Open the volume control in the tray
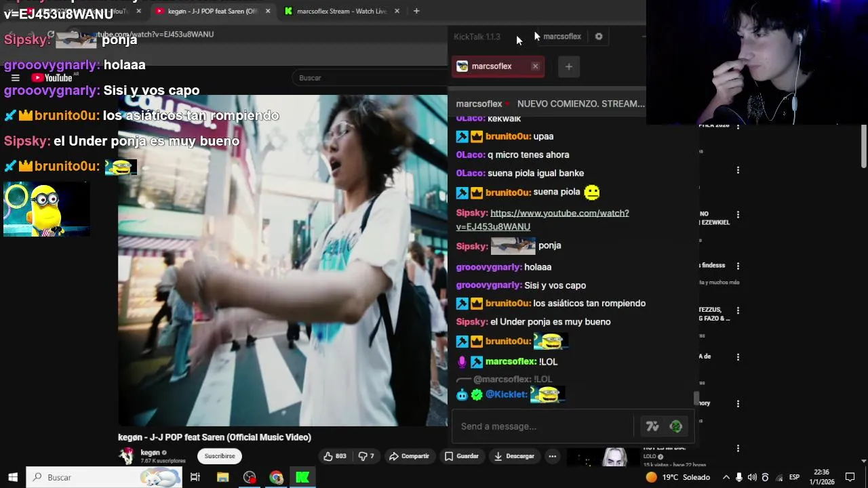 pos(753,477)
